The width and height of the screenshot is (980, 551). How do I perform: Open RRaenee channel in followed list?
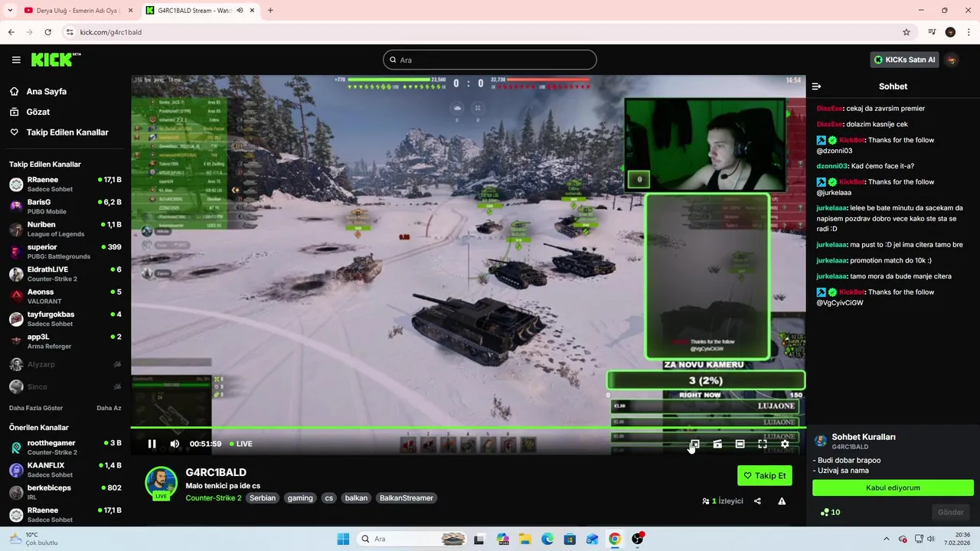[x=65, y=184]
